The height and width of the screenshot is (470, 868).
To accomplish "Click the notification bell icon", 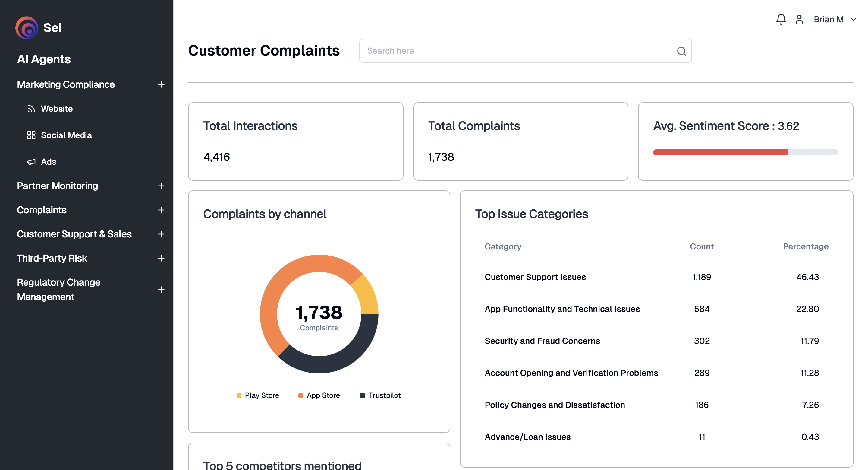I will [x=781, y=19].
